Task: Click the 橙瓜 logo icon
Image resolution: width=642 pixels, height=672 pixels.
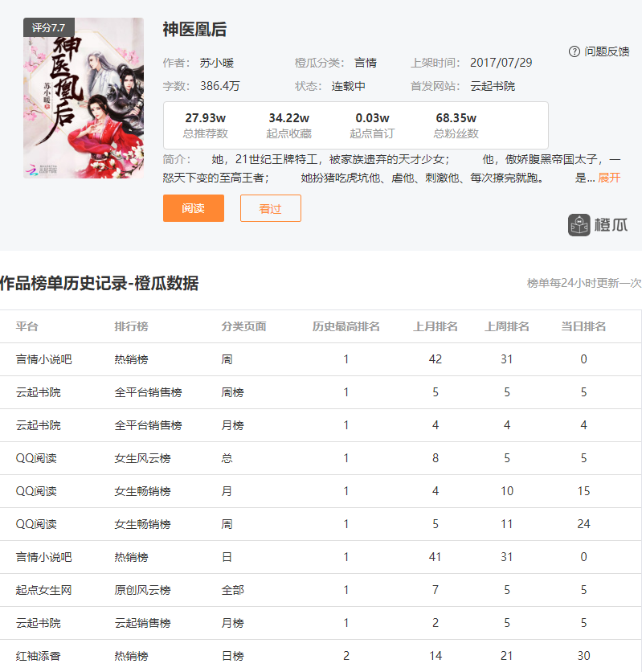Action: [579, 225]
